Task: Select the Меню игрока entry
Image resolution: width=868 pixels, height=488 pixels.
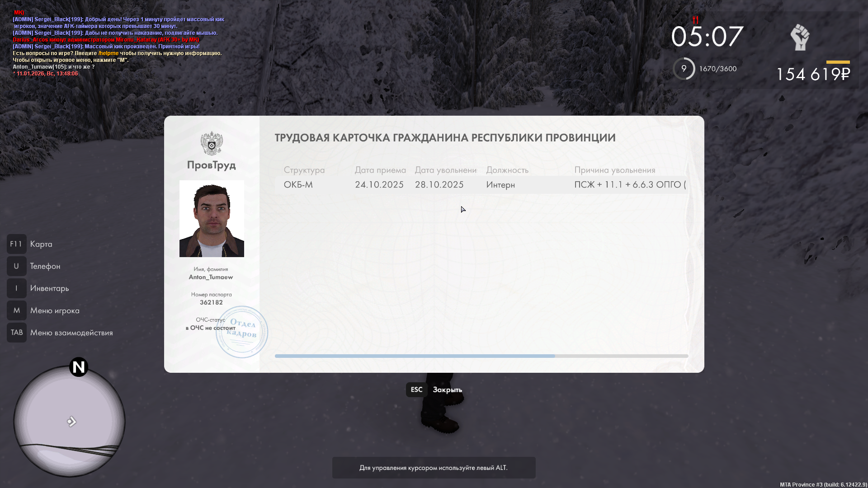Action: pos(54,310)
